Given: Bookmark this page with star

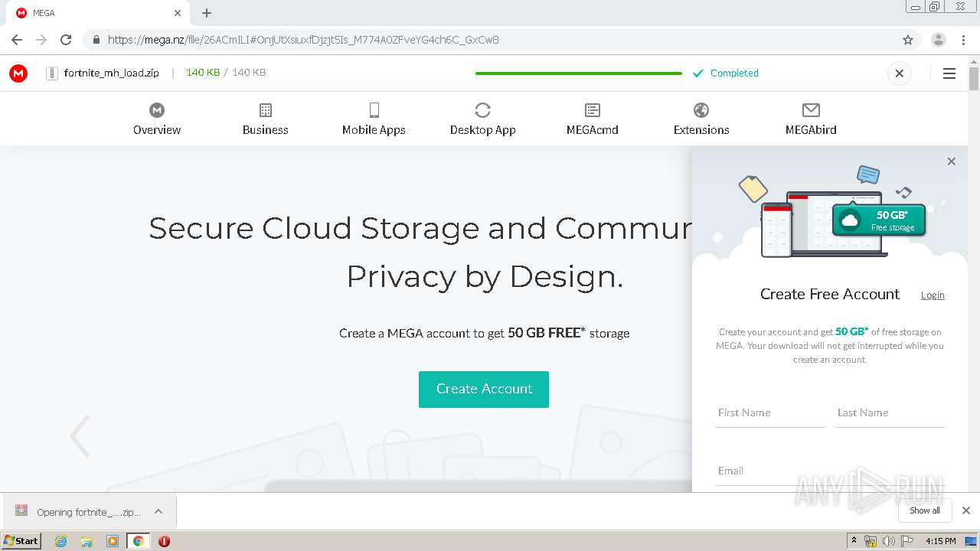Looking at the screenshot, I should pos(908,40).
